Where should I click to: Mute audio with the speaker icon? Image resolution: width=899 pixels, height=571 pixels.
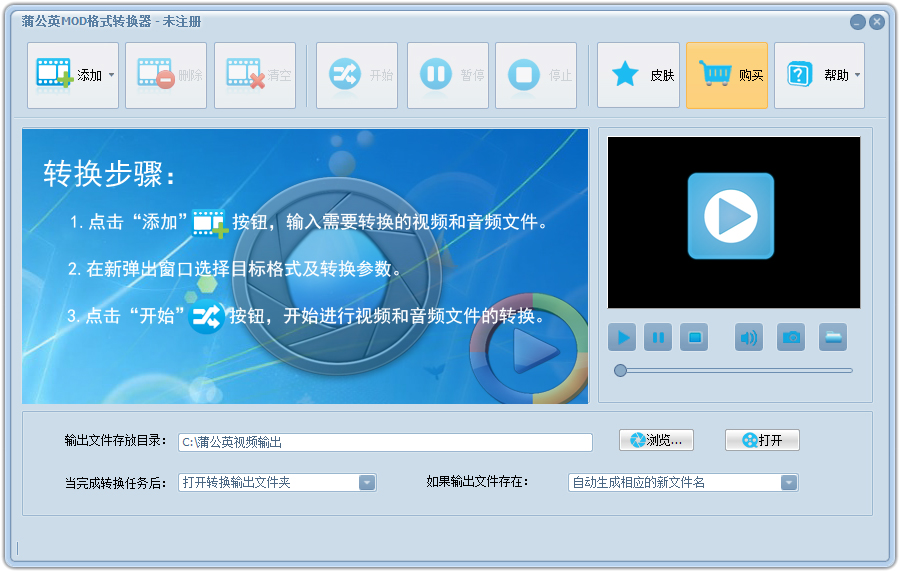pyautogui.click(x=749, y=337)
